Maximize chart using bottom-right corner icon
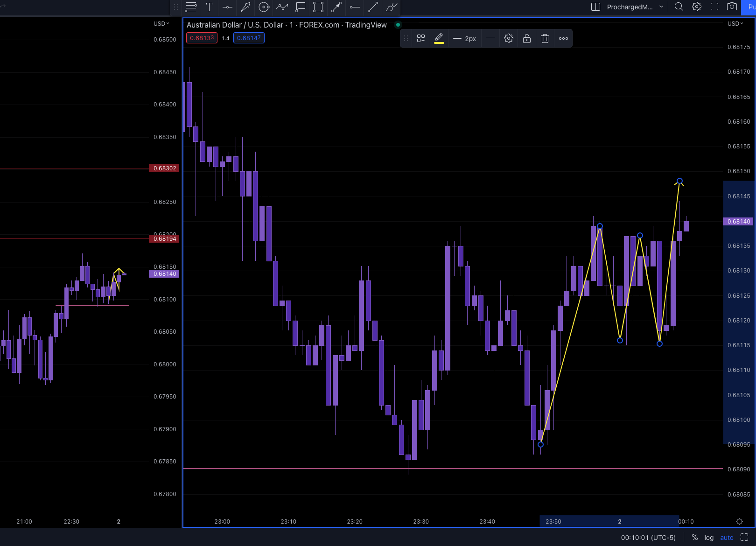756x546 pixels. coord(744,538)
